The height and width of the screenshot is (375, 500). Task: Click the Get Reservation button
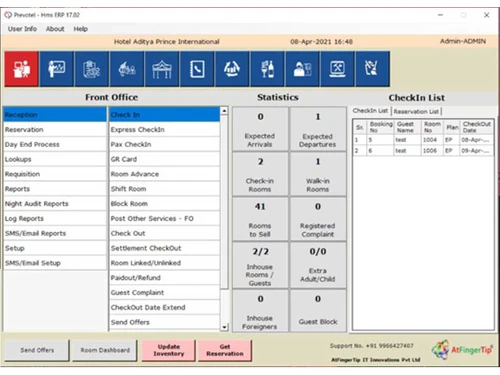(x=225, y=350)
